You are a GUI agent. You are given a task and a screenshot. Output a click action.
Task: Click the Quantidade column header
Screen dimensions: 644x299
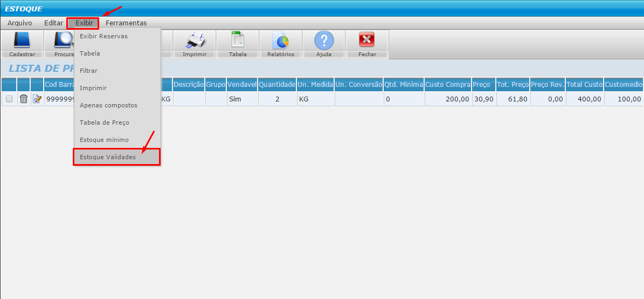[277, 85]
